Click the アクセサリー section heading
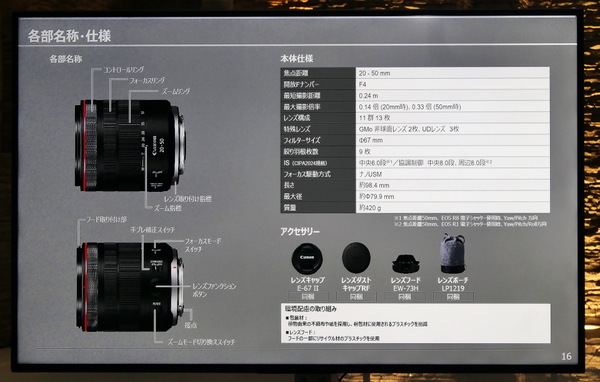The width and height of the screenshot is (600, 382). tap(300, 231)
